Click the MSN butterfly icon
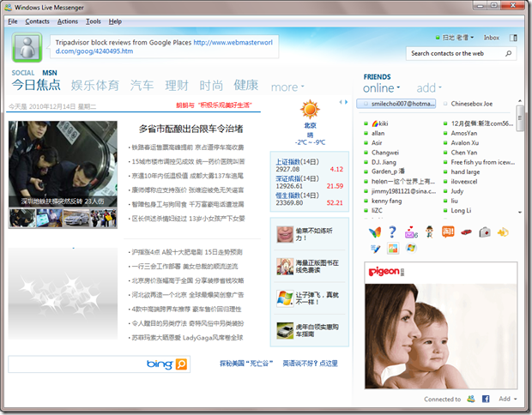The height and width of the screenshot is (415, 532). [x=373, y=232]
